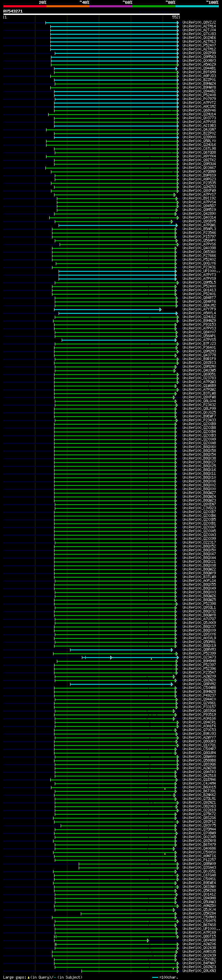Open hit UniRef100_Q5UAW3
This screenshot has height=980, width=222.
point(199,902)
